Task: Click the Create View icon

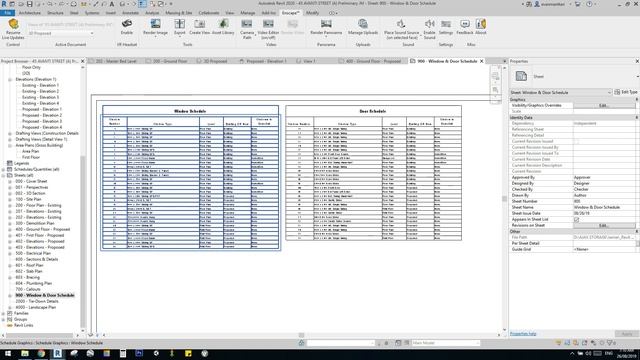Action: click(x=199, y=24)
